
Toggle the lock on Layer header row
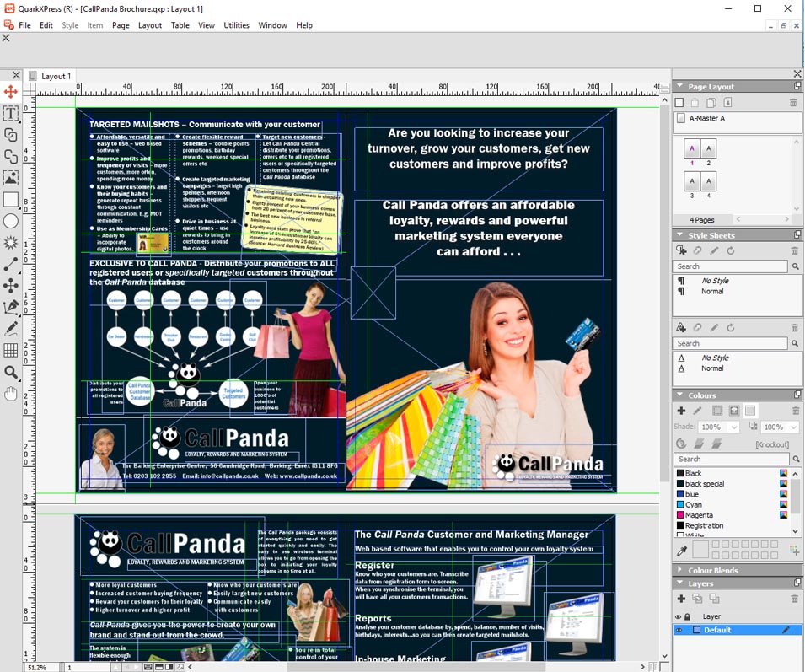click(688, 616)
